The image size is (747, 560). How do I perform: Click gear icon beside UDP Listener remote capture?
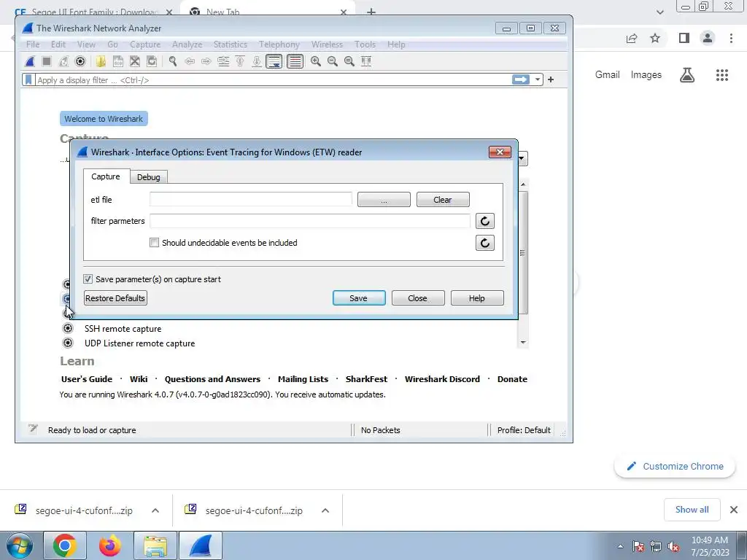[x=68, y=343]
